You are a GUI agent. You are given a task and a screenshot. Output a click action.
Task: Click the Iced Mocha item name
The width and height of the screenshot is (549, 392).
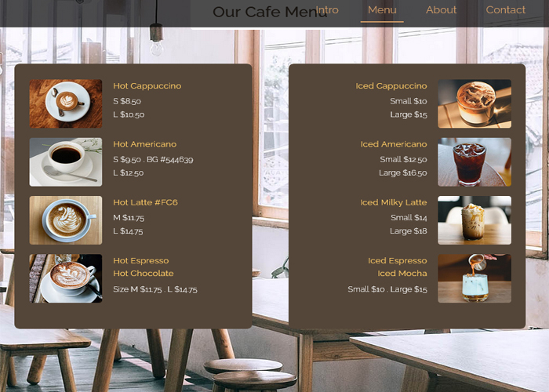pyautogui.click(x=402, y=274)
